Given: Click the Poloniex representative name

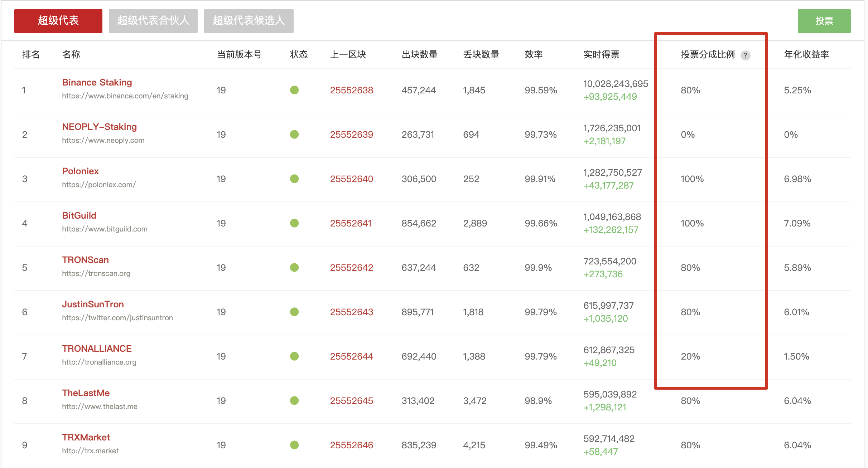Looking at the screenshot, I should 80,171.
